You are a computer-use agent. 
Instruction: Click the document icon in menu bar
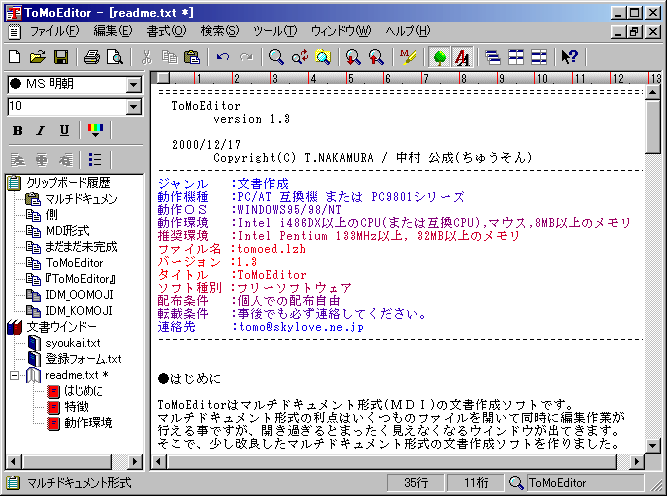click(x=14, y=31)
